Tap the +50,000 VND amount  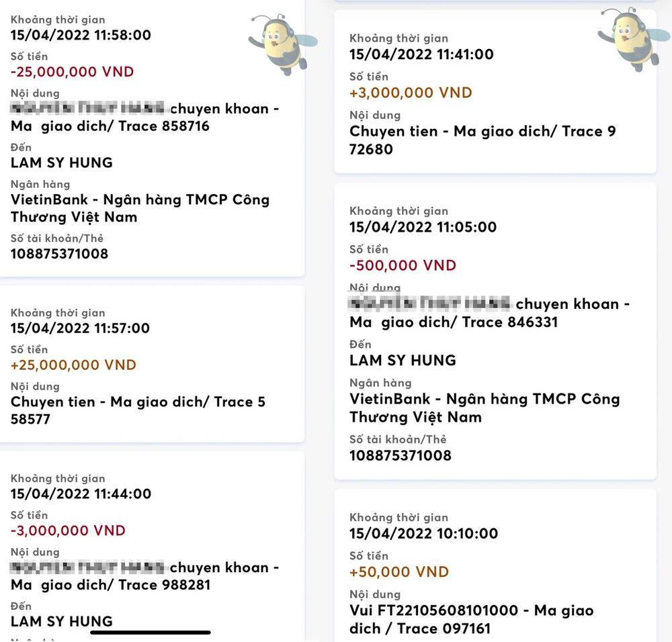(x=398, y=572)
